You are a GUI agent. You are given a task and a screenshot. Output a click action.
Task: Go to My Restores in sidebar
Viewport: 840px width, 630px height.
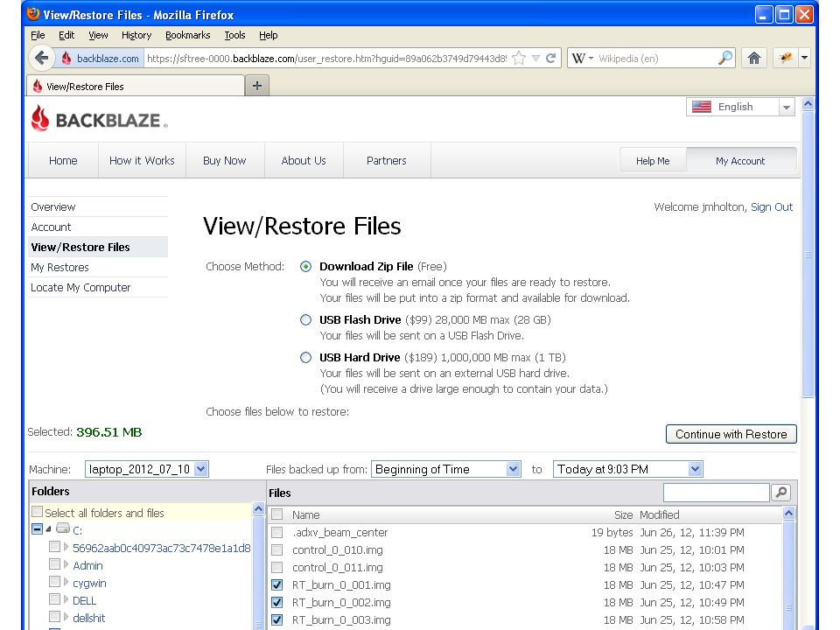59,268
